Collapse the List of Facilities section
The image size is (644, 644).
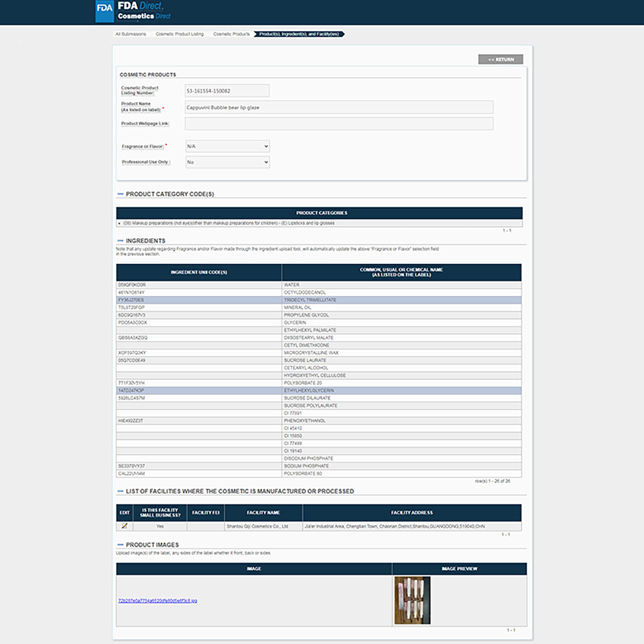(x=120, y=491)
